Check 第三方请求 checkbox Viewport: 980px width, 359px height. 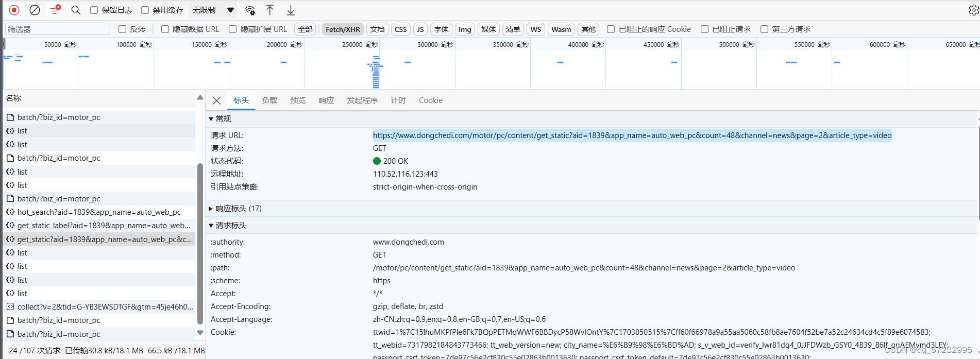point(764,29)
